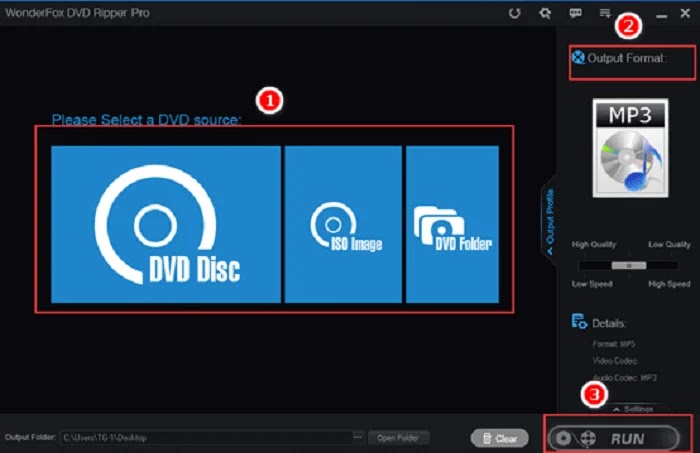
Task: Open the menu list icon in title bar
Action: (605, 13)
